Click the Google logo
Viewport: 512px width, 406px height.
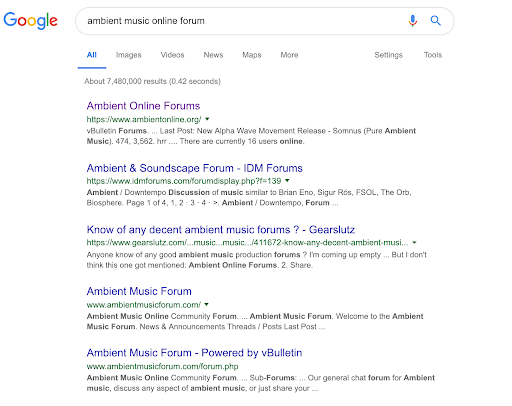click(x=30, y=21)
